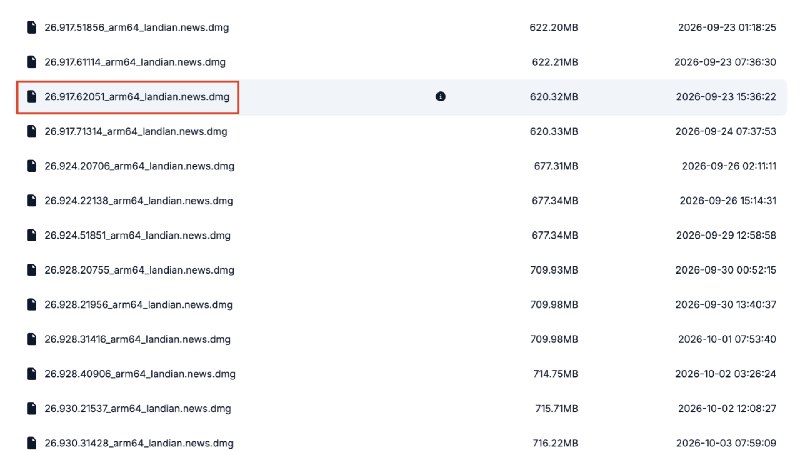This screenshot has width=800, height=450.
Task: Select the 26.917.61114_arm64_landian.news.dmg filename
Action: (x=135, y=62)
